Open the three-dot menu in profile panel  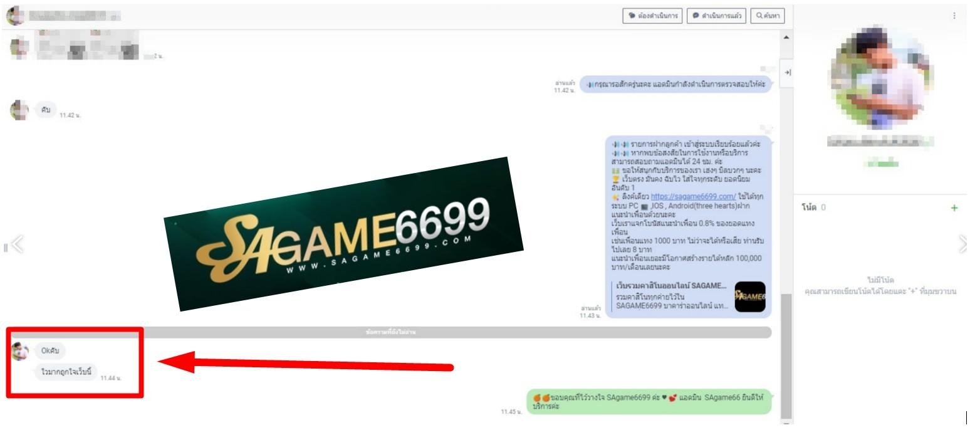[954, 16]
